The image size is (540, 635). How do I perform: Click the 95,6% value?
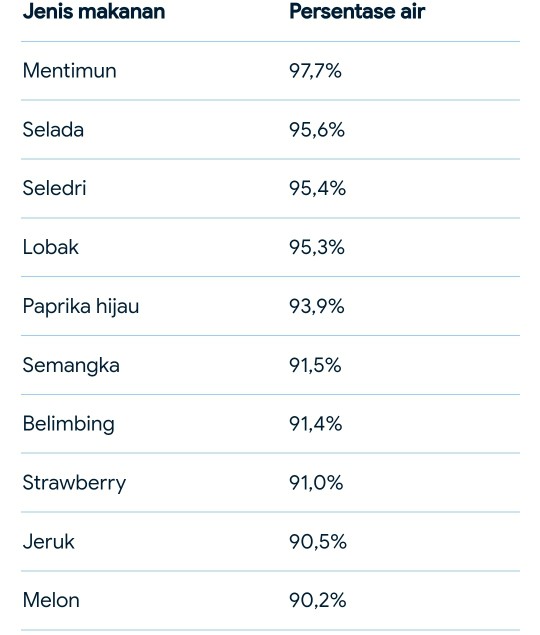click(x=317, y=130)
